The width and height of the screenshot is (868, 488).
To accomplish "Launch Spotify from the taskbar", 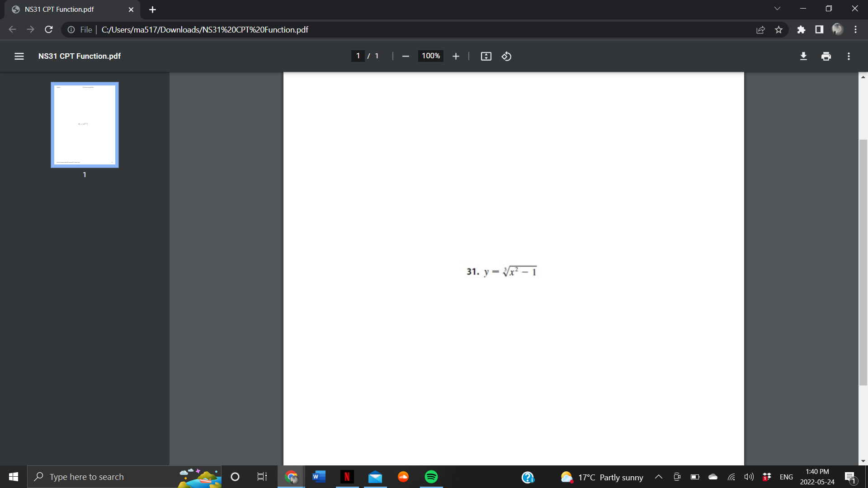I will click(x=431, y=476).
